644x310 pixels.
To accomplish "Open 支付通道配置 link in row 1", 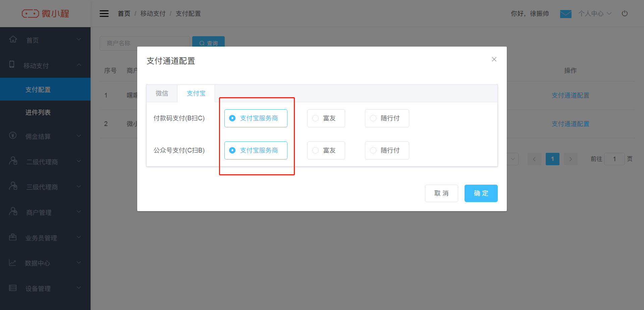I will coord(570,95).
